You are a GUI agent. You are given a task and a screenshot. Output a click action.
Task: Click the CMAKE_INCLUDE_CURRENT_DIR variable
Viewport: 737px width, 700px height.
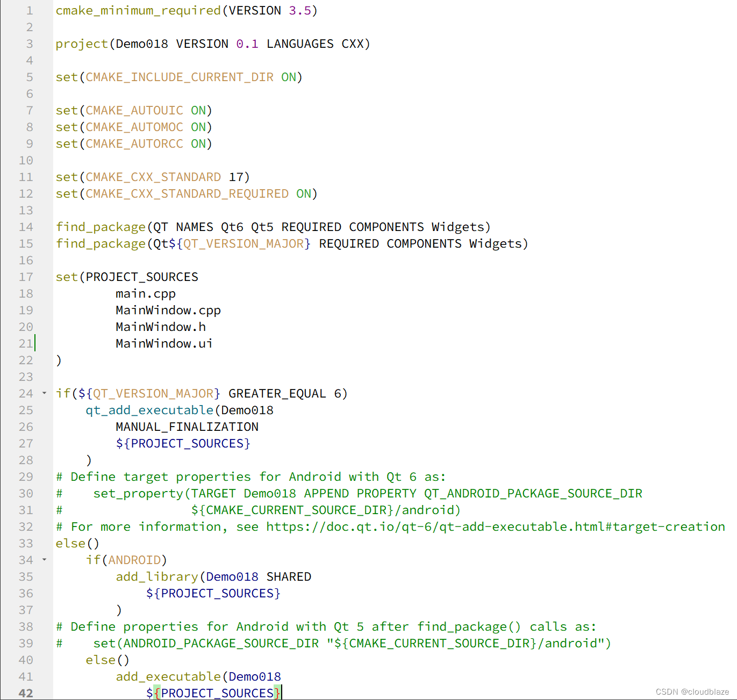180,77
